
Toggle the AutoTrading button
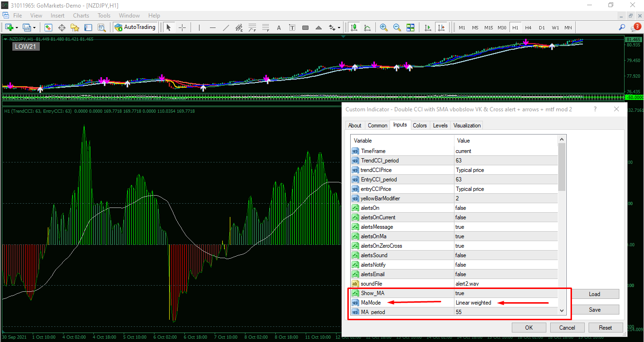tap(135, 27)
